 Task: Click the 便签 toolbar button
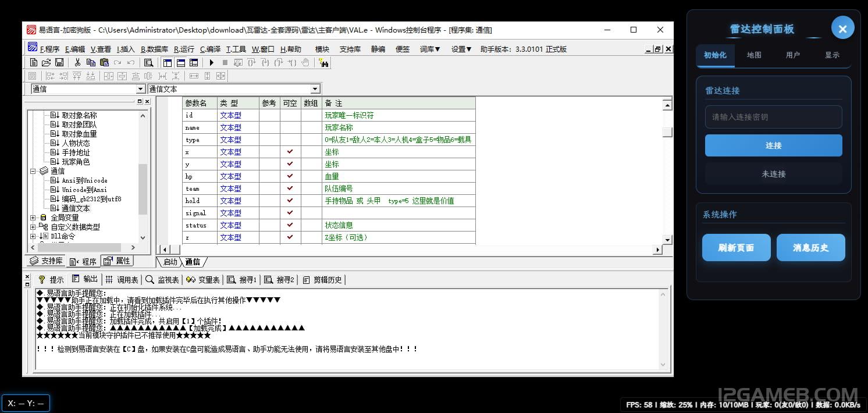click(403, 49)
